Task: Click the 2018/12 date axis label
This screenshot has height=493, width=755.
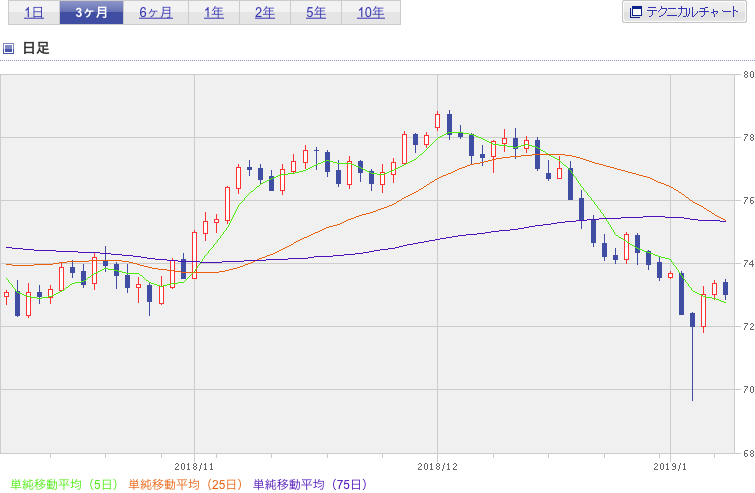Action: [437, 467]
